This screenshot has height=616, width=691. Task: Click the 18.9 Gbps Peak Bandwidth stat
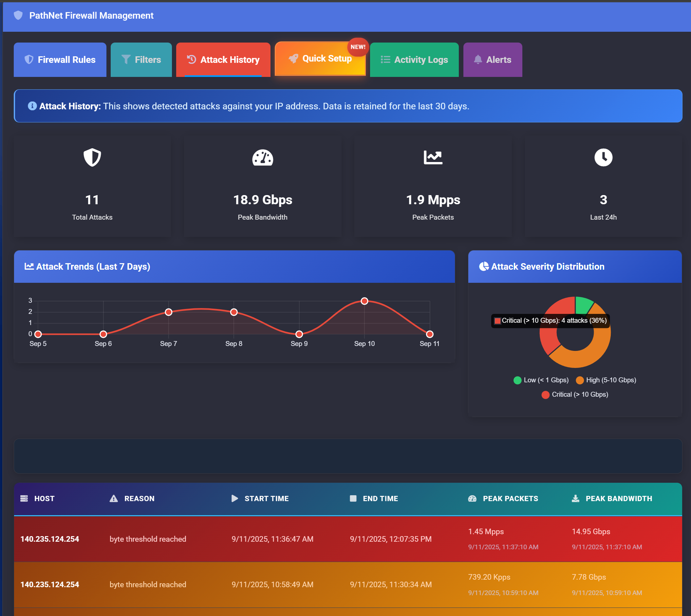pyautogui.click(x=263, y=200)
